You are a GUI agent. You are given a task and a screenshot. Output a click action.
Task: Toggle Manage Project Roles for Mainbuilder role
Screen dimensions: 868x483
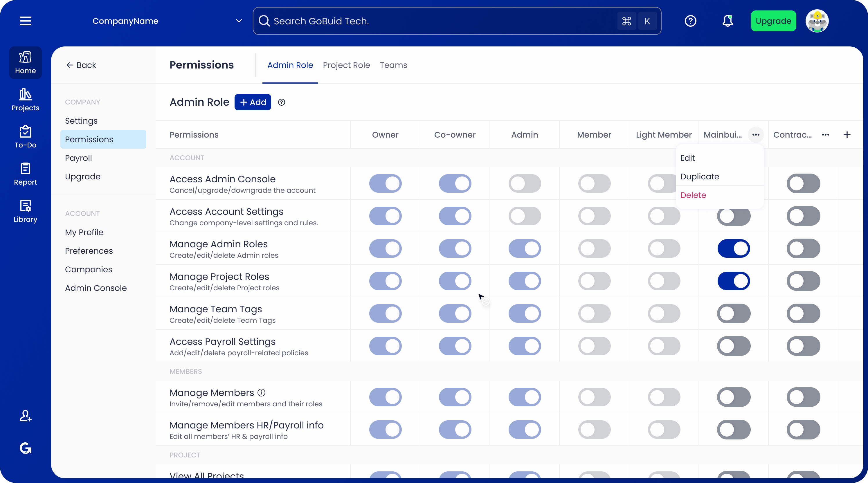pos(734,281)
